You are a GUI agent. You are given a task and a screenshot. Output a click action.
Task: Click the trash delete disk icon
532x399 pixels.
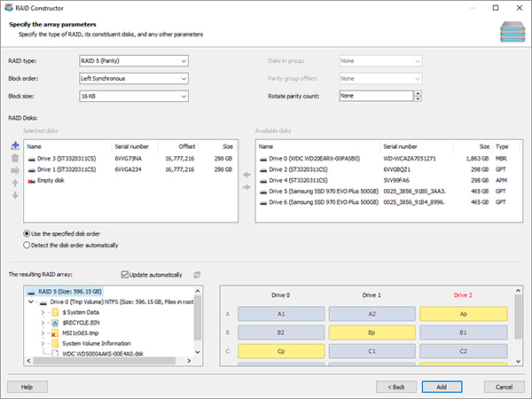click(15, 158)
